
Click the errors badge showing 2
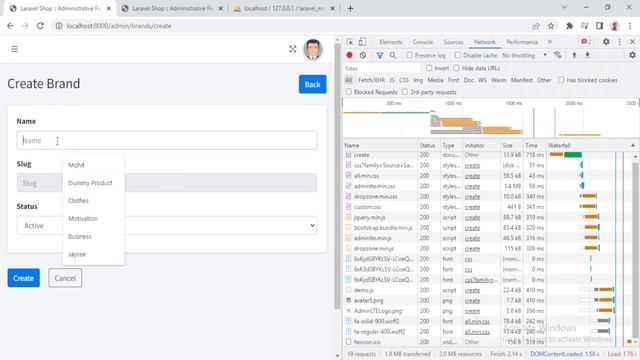(x=586, y=42)
